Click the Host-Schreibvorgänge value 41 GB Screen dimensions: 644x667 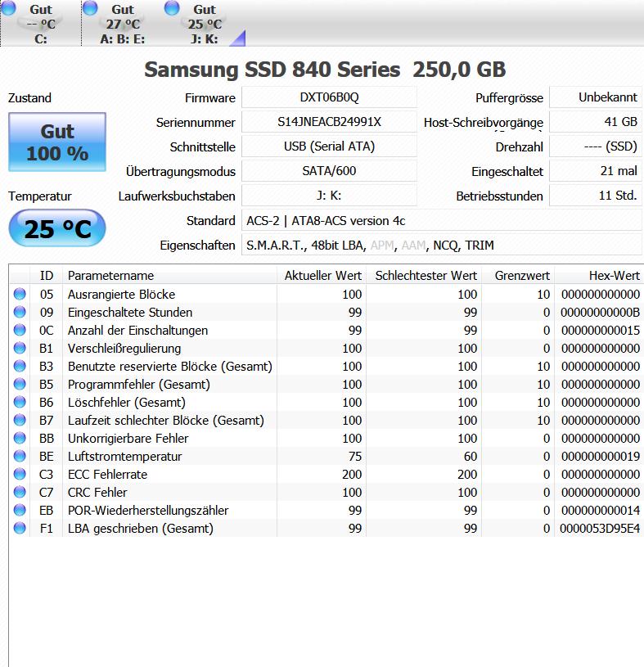(596, 122)
